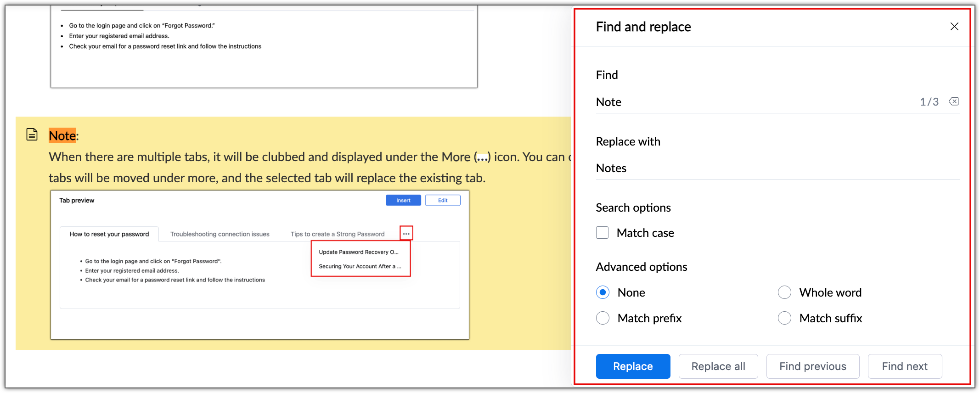Select Tips to create a Strong Password tab
Screen dimensions: 980x393
point(338,234)
